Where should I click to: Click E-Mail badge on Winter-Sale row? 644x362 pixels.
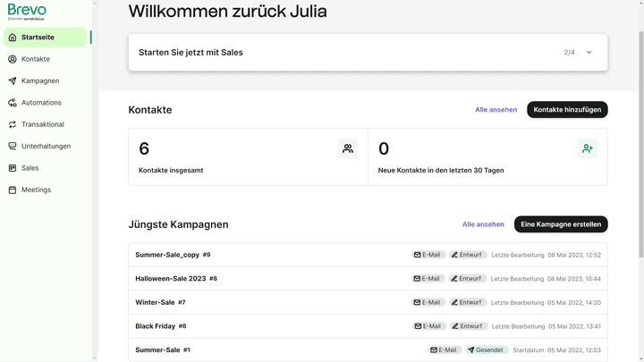point(428,302)
